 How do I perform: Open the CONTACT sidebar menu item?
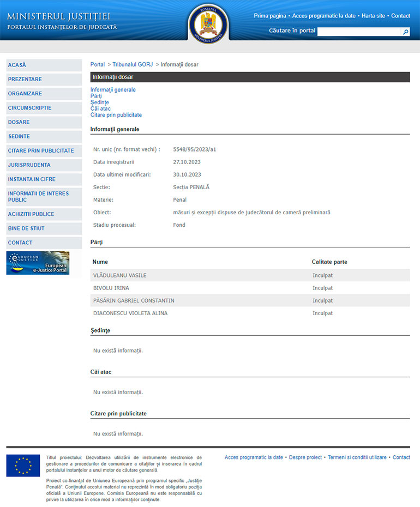click(x=44, y=243)
